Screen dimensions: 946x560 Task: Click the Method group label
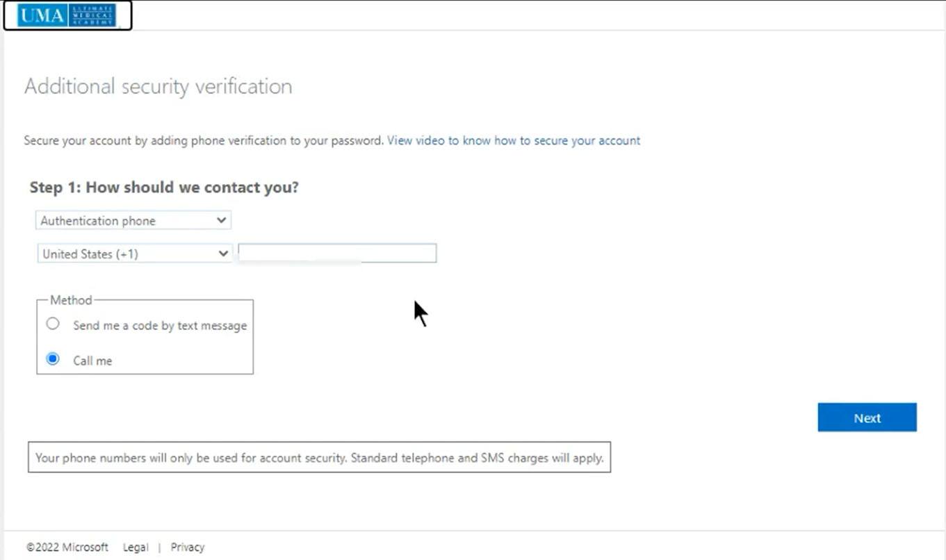[71, 300]
